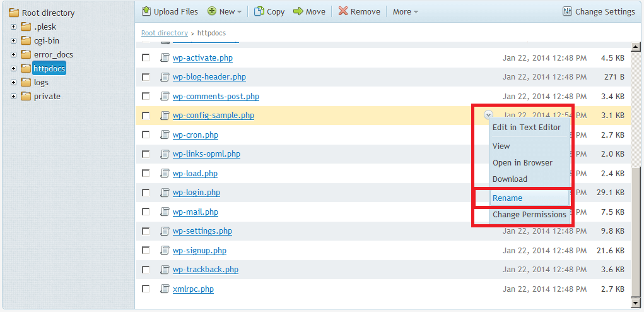Choose Rename from the context menu

coord(507,198)
